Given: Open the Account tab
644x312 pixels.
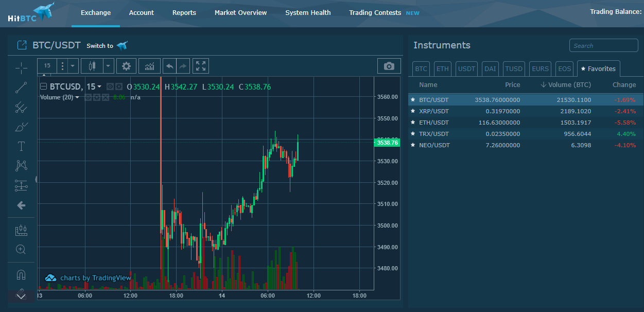Looking at the screenshot, I should [x=142, y=13].
